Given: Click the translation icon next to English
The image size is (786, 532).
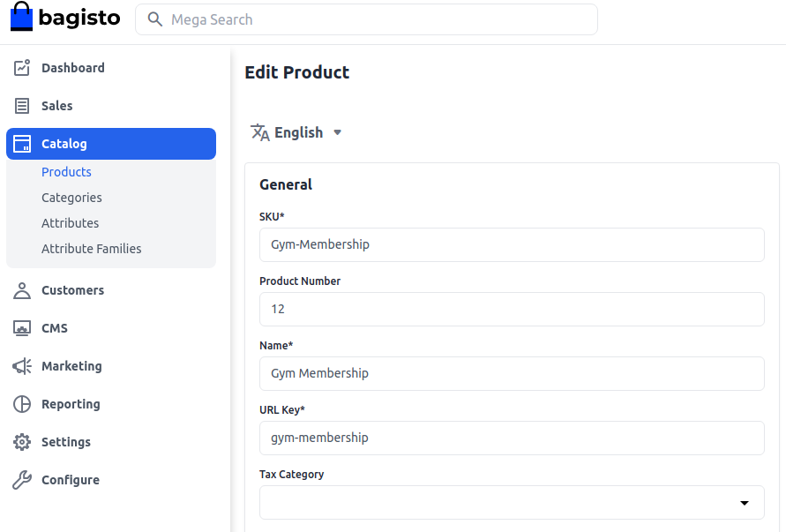Looking at the screenshot, I should pyautogui.click(x=259, y=131).
